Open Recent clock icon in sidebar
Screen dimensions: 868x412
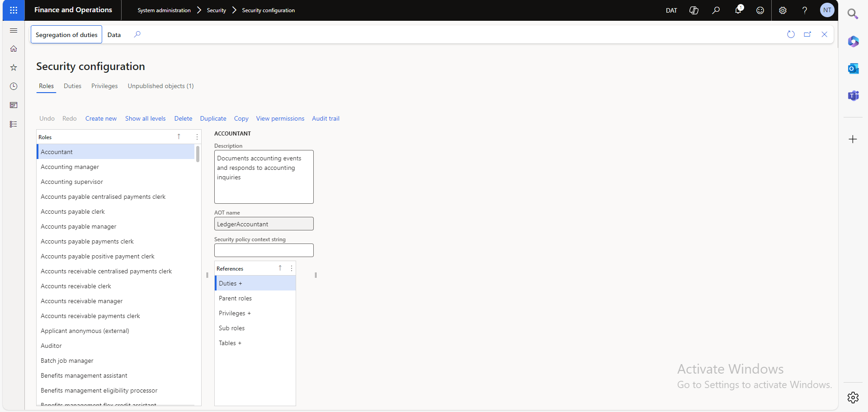point(14,86)
